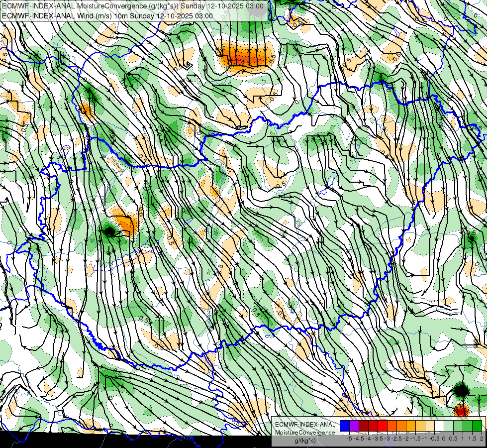Click the red dotted spot at bottom right

[461, 410]
